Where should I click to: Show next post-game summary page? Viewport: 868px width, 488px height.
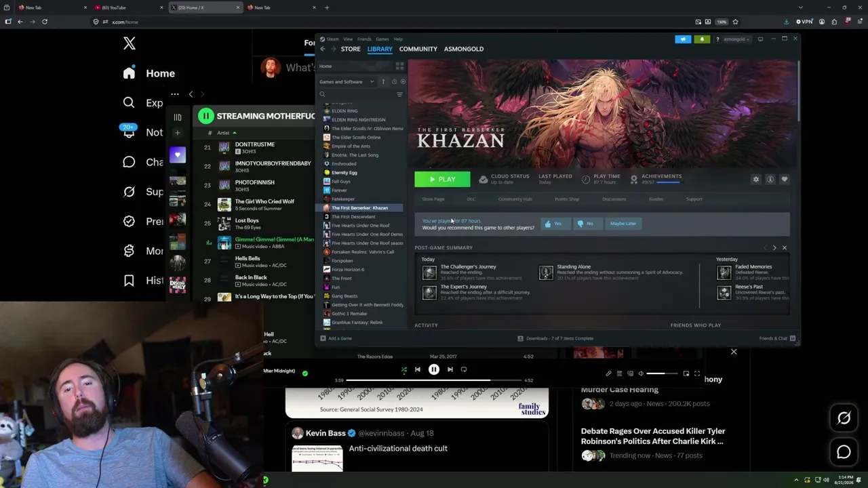tap(774, 248)
